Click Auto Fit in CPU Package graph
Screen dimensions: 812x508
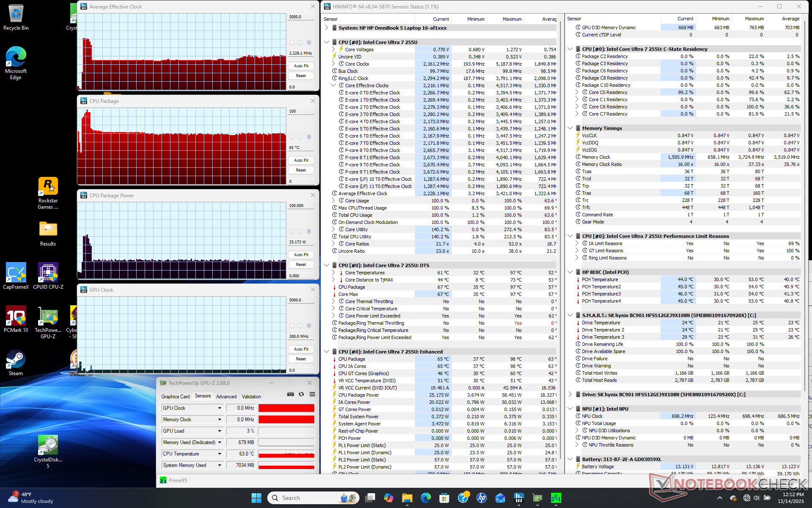(x=301, y=160)
